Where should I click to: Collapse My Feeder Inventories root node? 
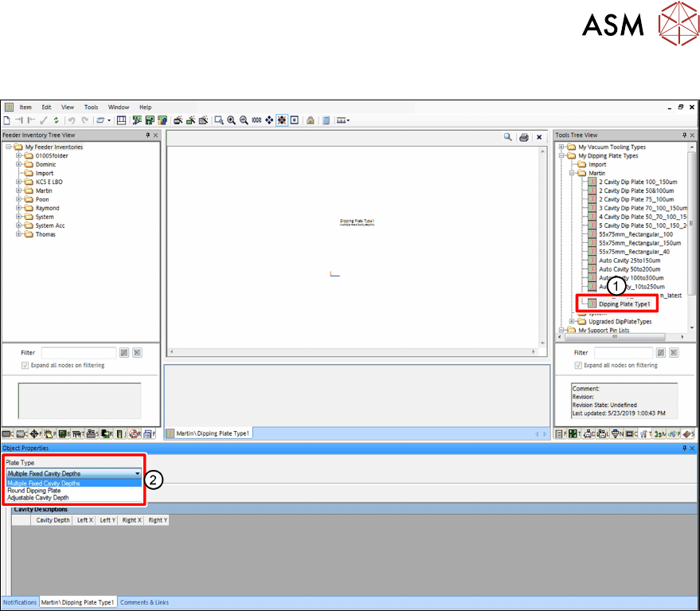9,147
